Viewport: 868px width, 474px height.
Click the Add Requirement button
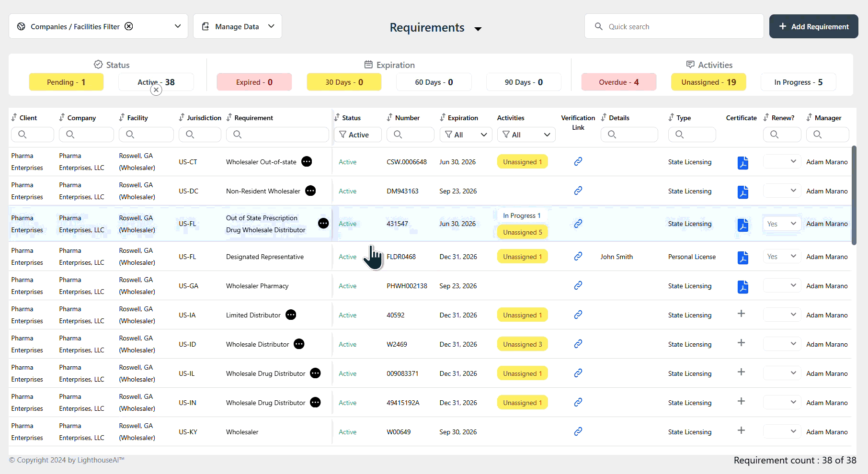pyautogui.click(x=813, y=26)
